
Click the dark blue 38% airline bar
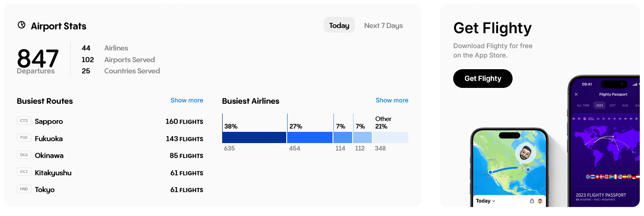(254, 137)
